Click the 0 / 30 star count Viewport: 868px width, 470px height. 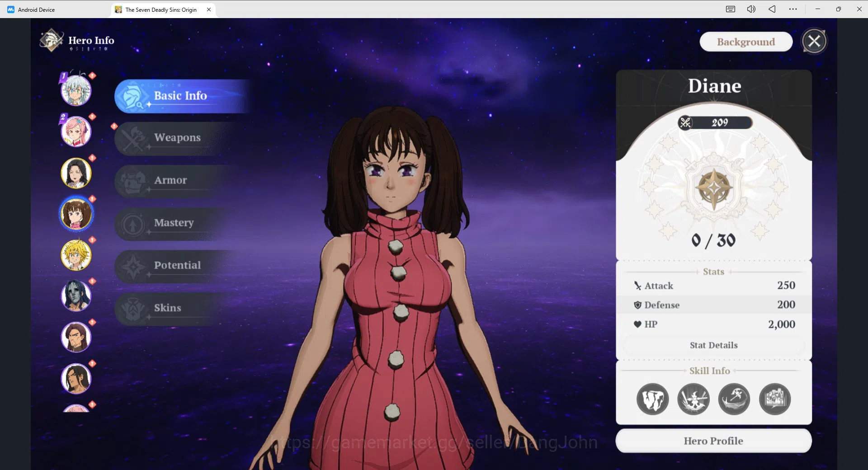coord(713,240)
